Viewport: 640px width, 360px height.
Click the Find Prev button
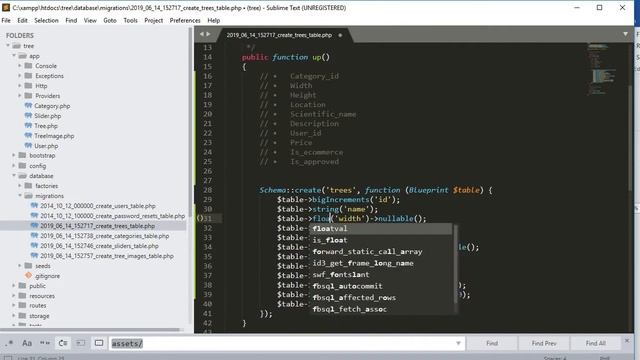tap(544, 344)
